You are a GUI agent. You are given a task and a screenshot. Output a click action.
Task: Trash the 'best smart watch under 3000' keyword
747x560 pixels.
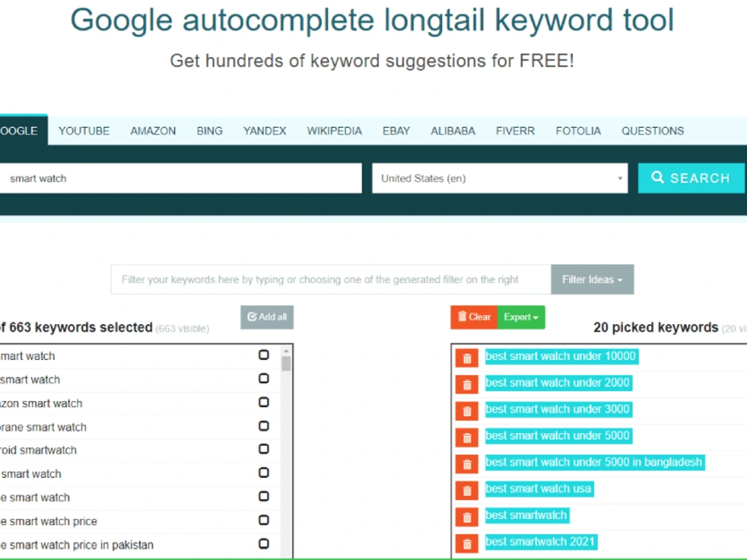(467, 411)
